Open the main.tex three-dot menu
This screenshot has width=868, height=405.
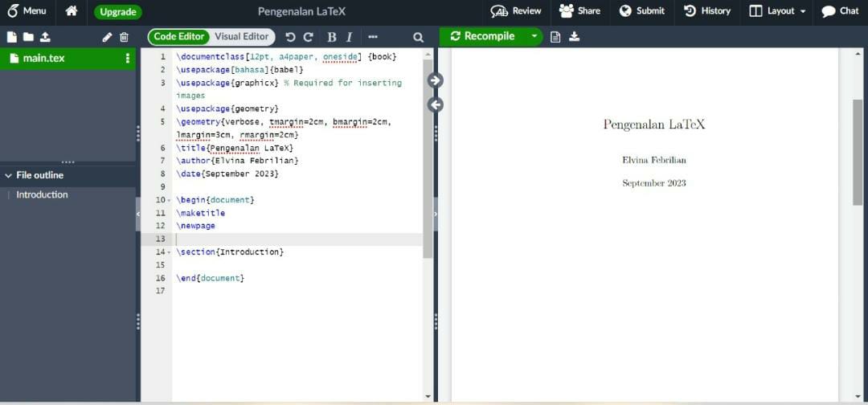click(x=128, y=58)
